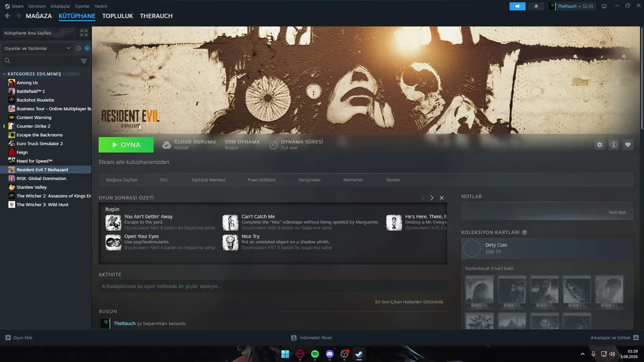Open the Windows Start menu
The image size is (644, 362).
point(285,354)
